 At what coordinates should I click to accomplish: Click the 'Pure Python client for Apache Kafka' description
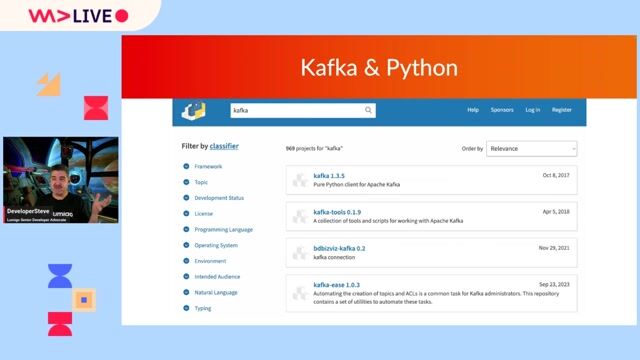(357, 184)
